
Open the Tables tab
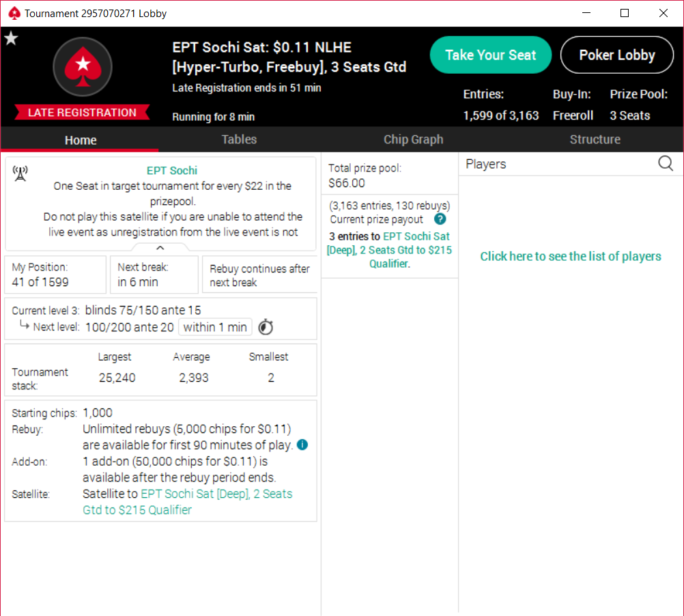(x=239, y=139)
